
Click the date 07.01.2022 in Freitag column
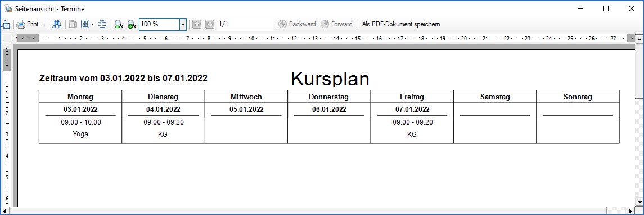[412, 109]
